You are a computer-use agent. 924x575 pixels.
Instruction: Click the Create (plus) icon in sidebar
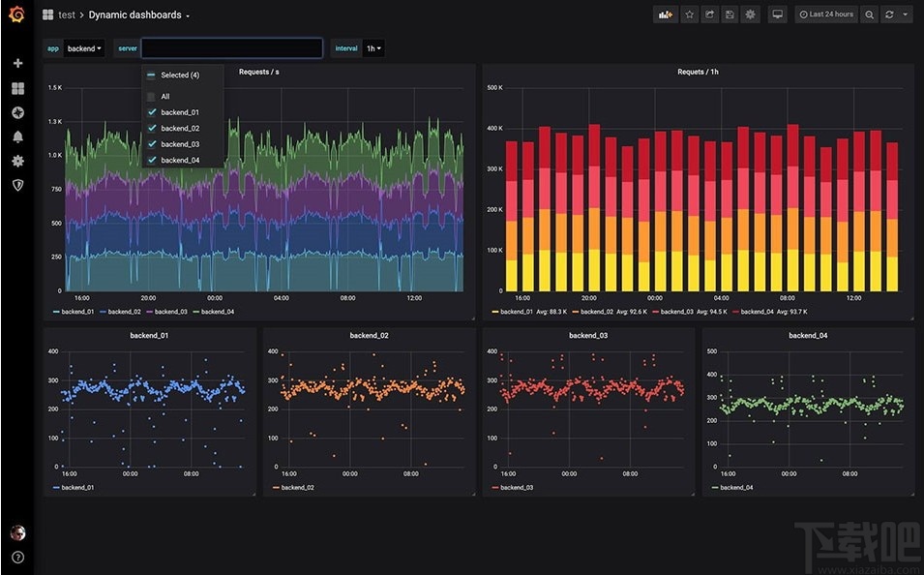click(16, 63)
